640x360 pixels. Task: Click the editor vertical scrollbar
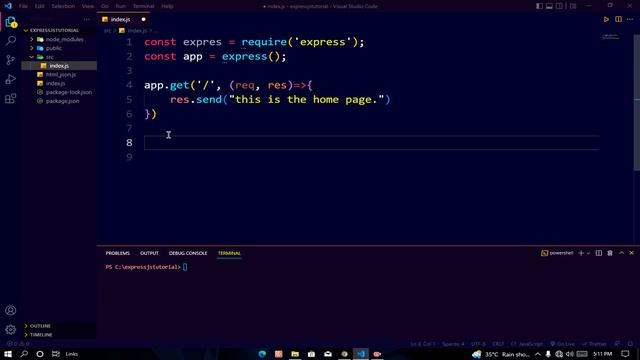pos(636,102)
